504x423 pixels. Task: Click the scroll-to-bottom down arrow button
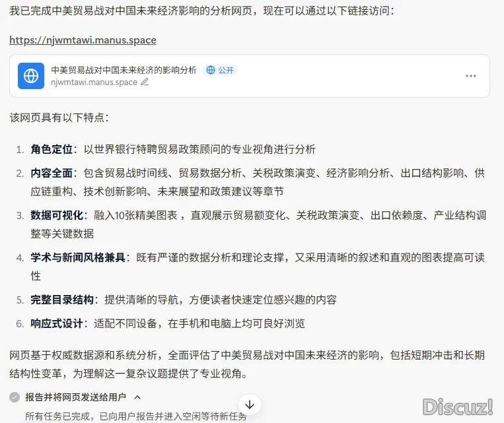pos(249,404)
